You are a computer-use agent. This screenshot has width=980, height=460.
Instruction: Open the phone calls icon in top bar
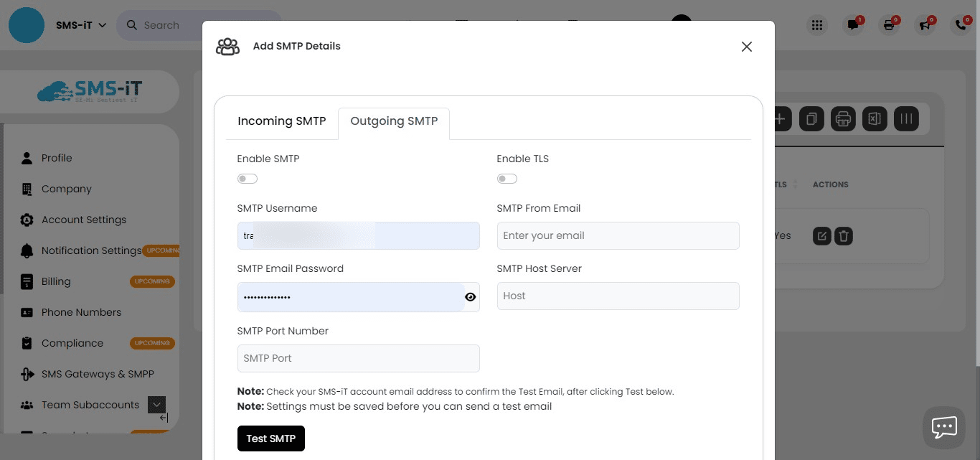pos(960,25)
